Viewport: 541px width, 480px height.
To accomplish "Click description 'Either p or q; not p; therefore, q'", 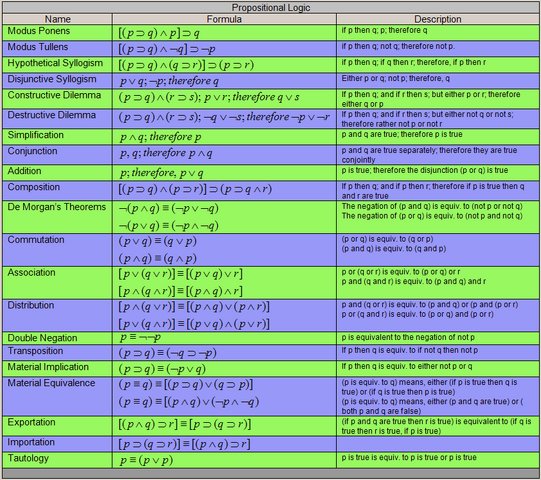I will pos(395,78).
